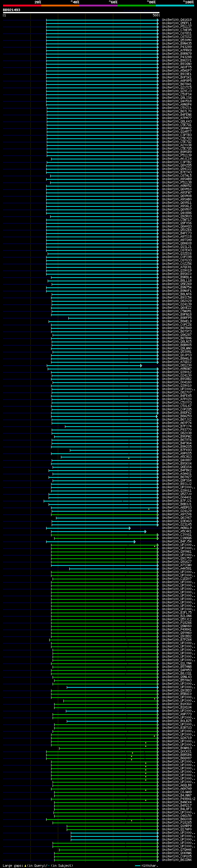
Task: Click the short alignment bar beside UniRef100_A9NUW7's predecessor O81230
Action: pos(94,365)
